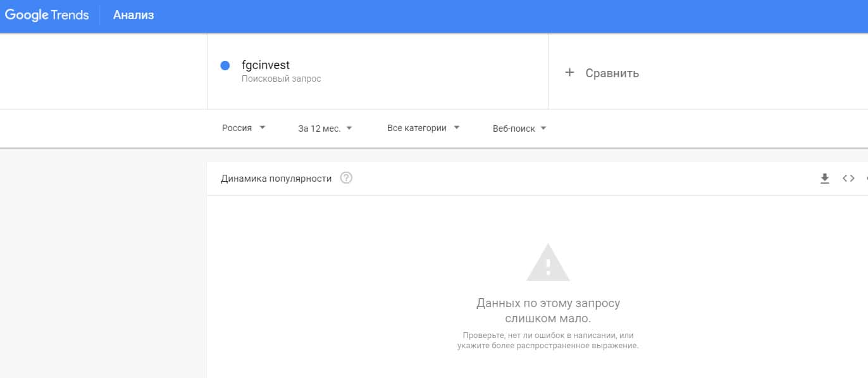868x378 pixels.
Task: Click the Поисковый запрос subtitle
Action: (281, 79)
